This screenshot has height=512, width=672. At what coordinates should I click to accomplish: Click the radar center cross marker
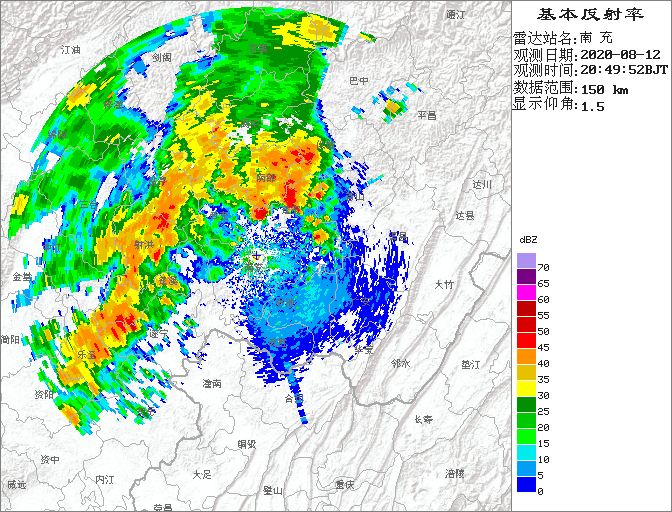tap(257, 256)
